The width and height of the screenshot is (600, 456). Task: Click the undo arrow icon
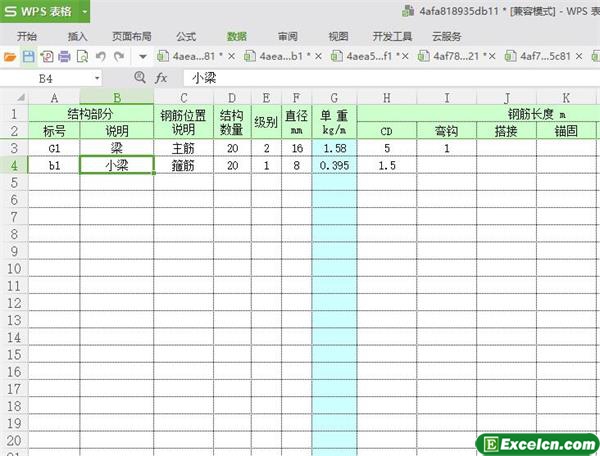point(101,57)
